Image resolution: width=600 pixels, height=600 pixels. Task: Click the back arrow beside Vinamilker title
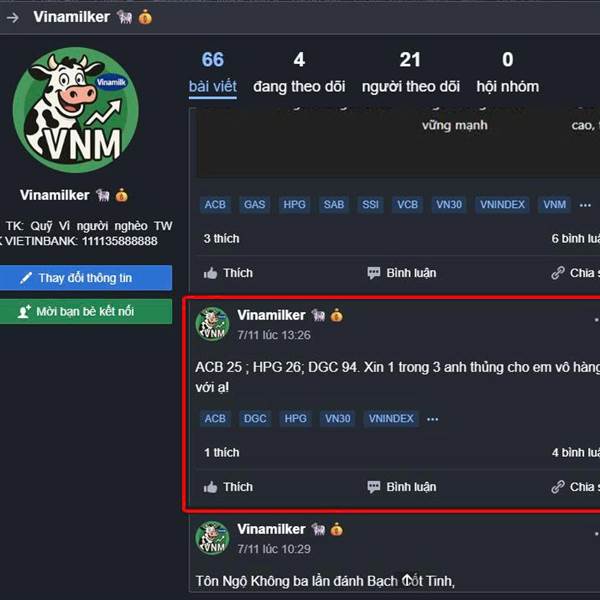[x=12, y=18]
